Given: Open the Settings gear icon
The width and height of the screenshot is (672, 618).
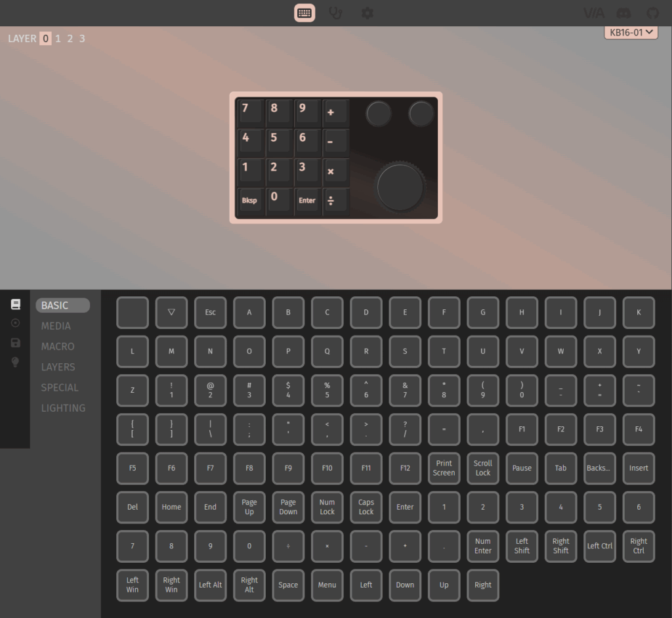Looking at the screenshot, I should (x=367, y=12).
